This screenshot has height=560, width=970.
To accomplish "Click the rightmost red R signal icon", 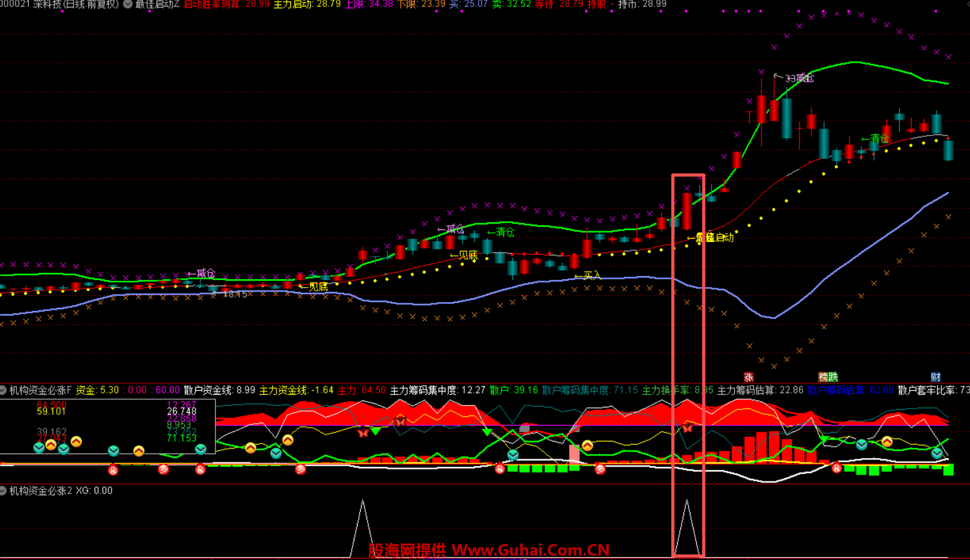I will click(836, 468).
